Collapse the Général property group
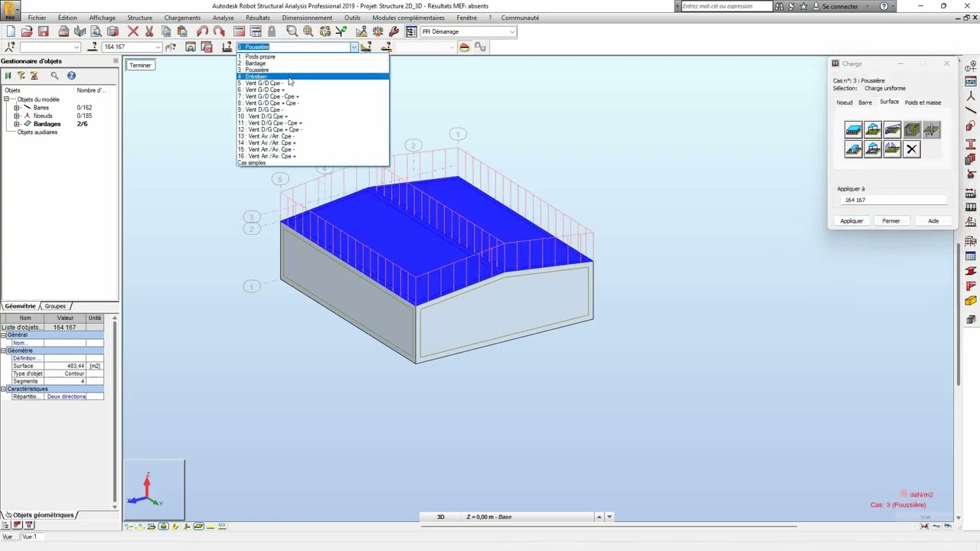Screen dimensions: 980x551 pyautogui.click(x=4, y=335)
